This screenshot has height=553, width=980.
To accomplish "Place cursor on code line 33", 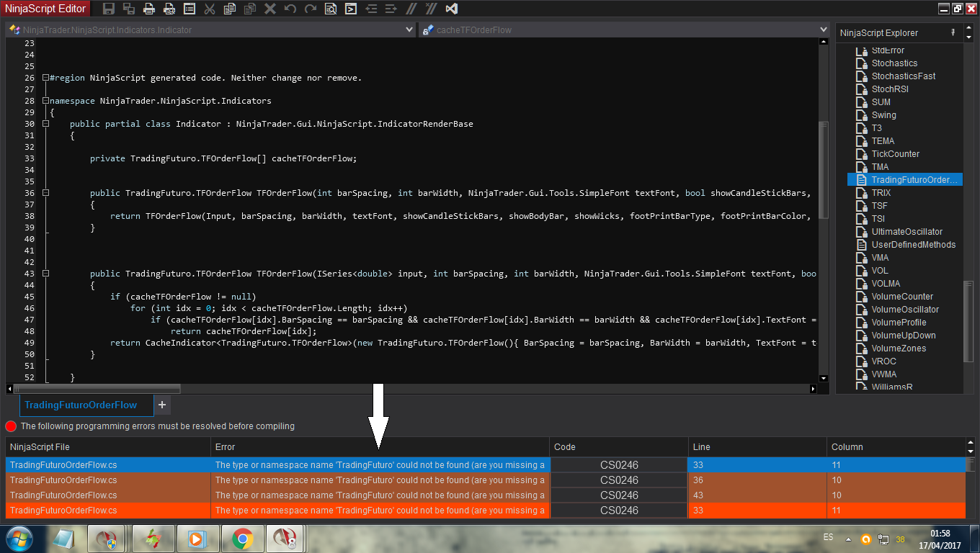I will (x=223, y=158).
